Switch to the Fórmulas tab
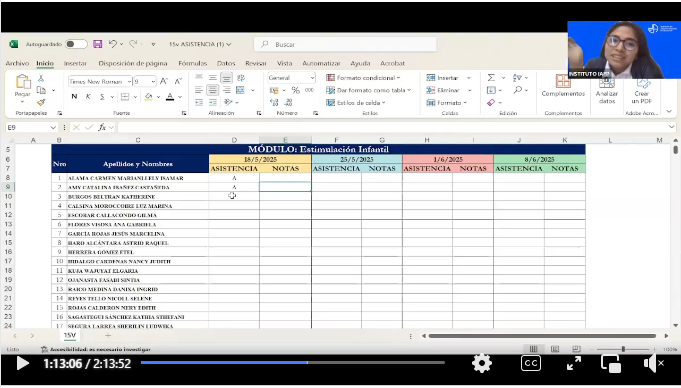681x388 pixels. click(192, 63)
